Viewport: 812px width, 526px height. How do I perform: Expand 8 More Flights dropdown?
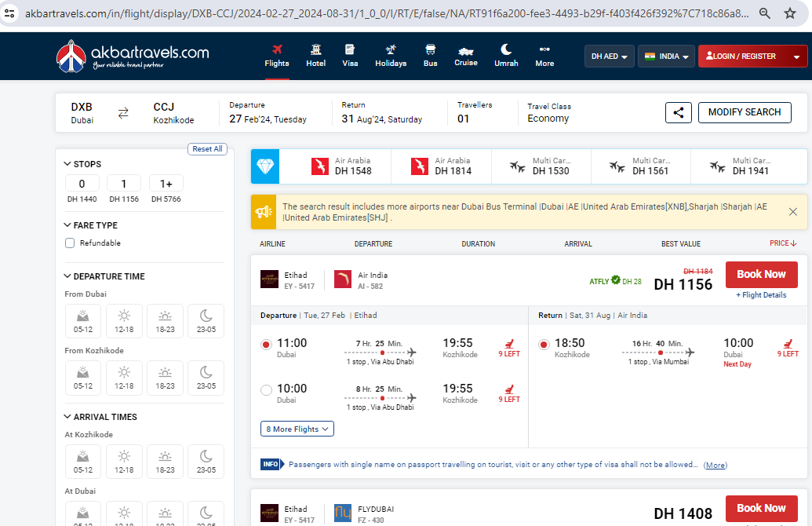point(297,429)
